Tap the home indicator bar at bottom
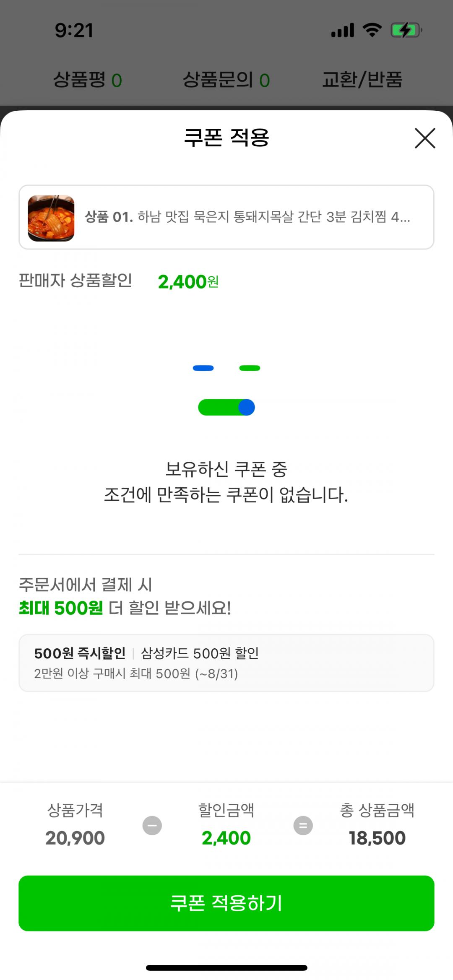The height and width of the screenshot is (980, 453). click(x=226, y=967)
